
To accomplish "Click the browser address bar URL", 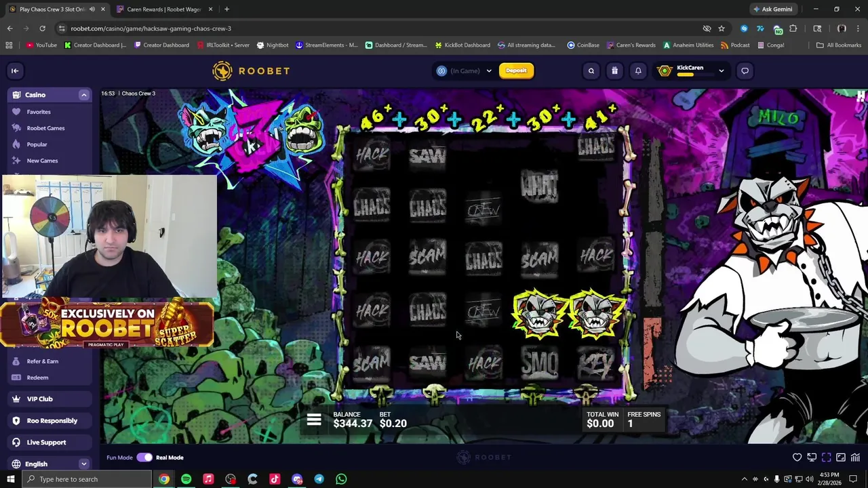I will pos(151,28).
